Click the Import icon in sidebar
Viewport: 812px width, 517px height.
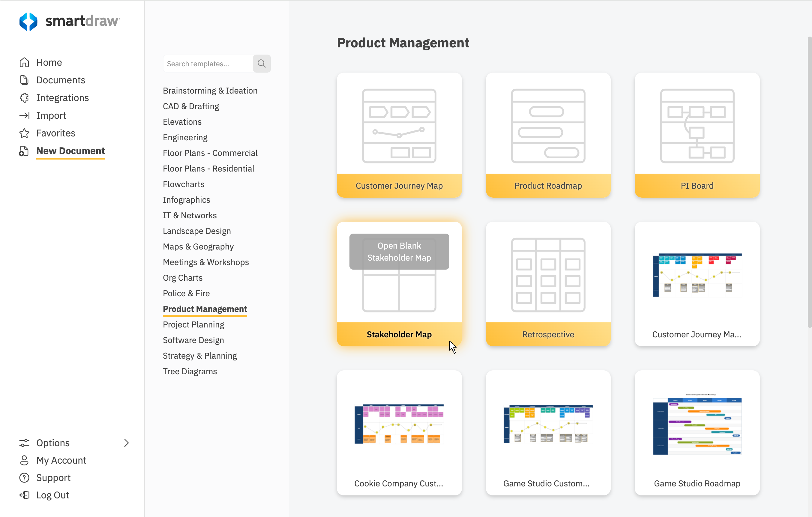[x=24, y=115]
